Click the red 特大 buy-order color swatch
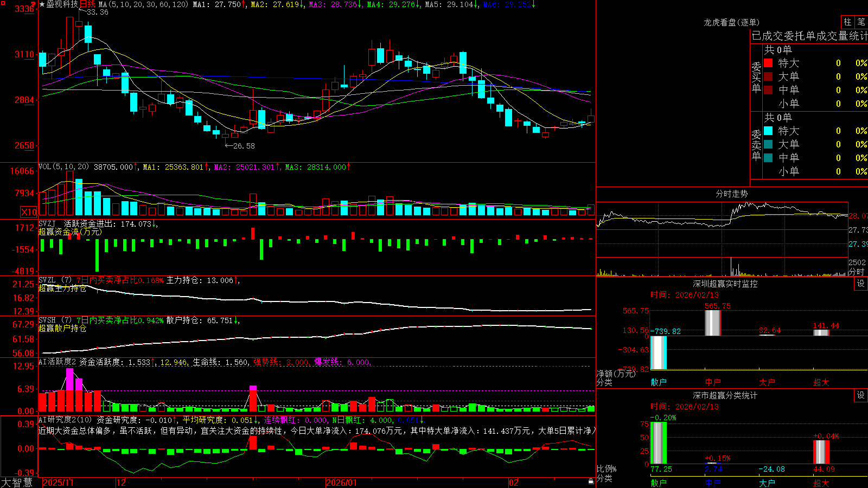 tap(768, 63)
